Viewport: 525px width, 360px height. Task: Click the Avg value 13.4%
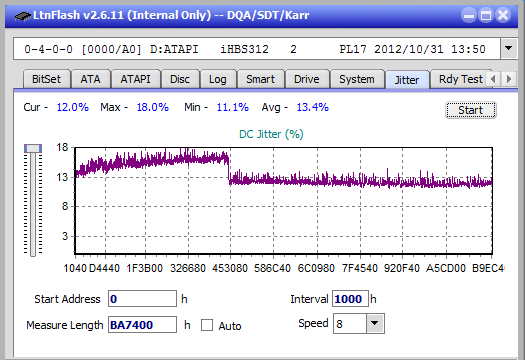click(312, 107)
